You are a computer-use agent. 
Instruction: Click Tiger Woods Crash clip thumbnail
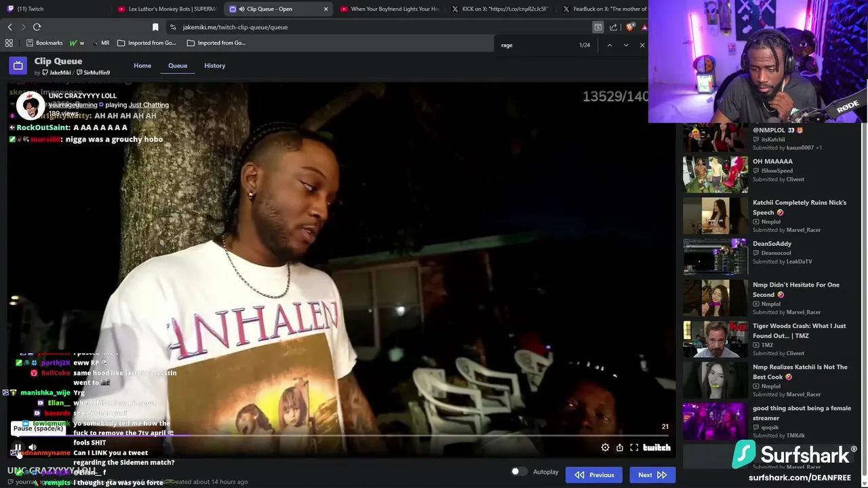pyautogui.click(x=715, y=339)
